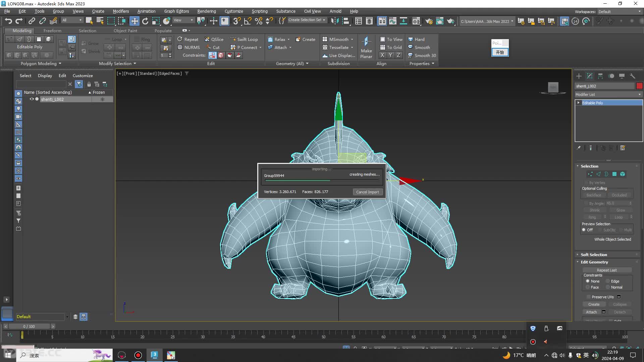This screenshot has height=362, width=644.
Task: Select Edge constraint radio button
Action: click(x=608, y=281)
